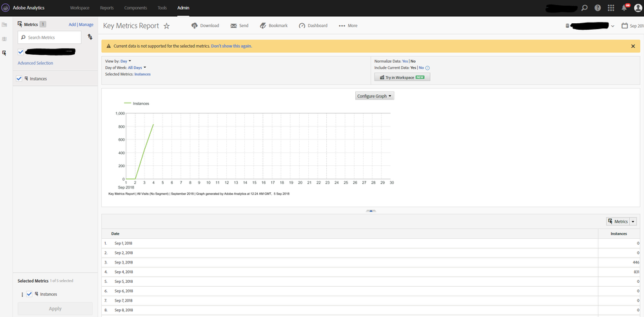This screenshot has height=317, width=644.
Task: Open the notifications bell icon
Action: [x=624, y=8]
